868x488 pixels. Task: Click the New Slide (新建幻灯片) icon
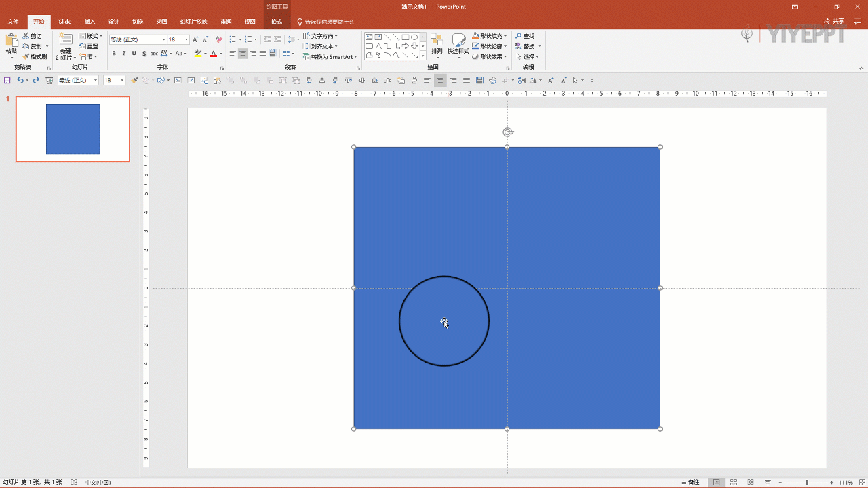tap(66, 40)
